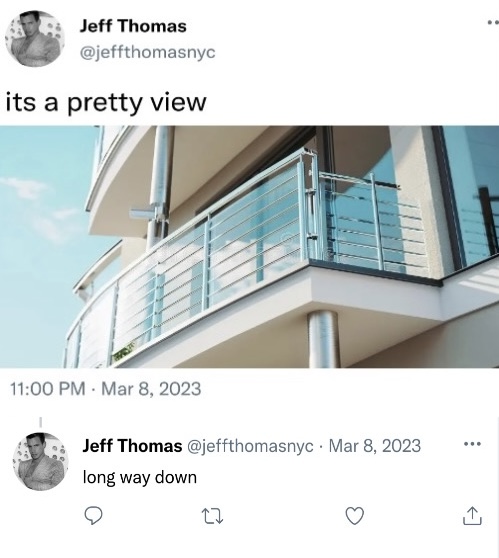Open the reply reading "long way down"
499x558 pixels.
pyautogui.click(x=140, y=477)
